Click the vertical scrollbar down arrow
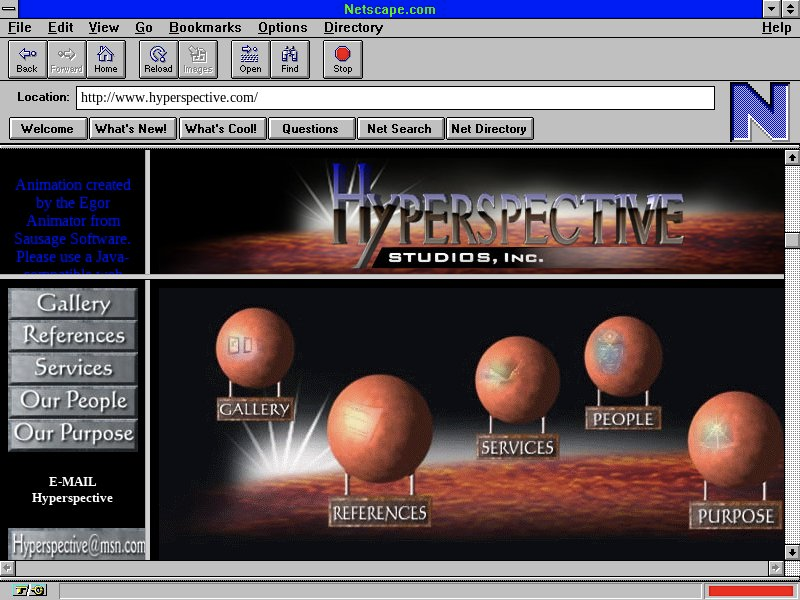Image resolution: width=800 pixels, height=600 pixels. click(791, 551)
